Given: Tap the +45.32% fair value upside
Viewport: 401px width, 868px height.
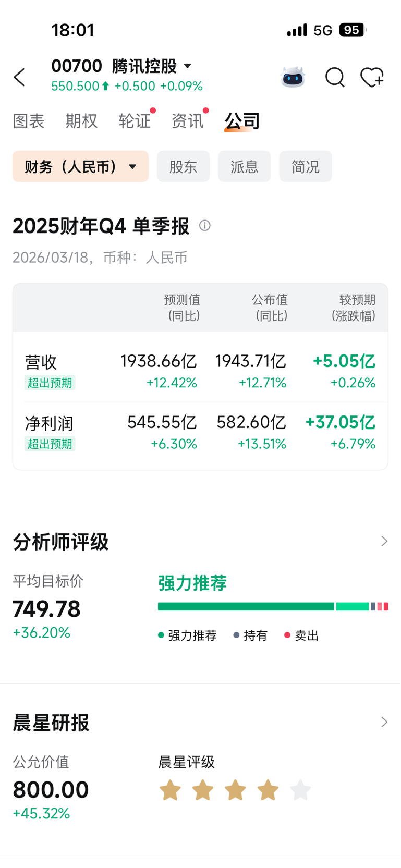Looking at the screenshot, I should click(41, 813).
